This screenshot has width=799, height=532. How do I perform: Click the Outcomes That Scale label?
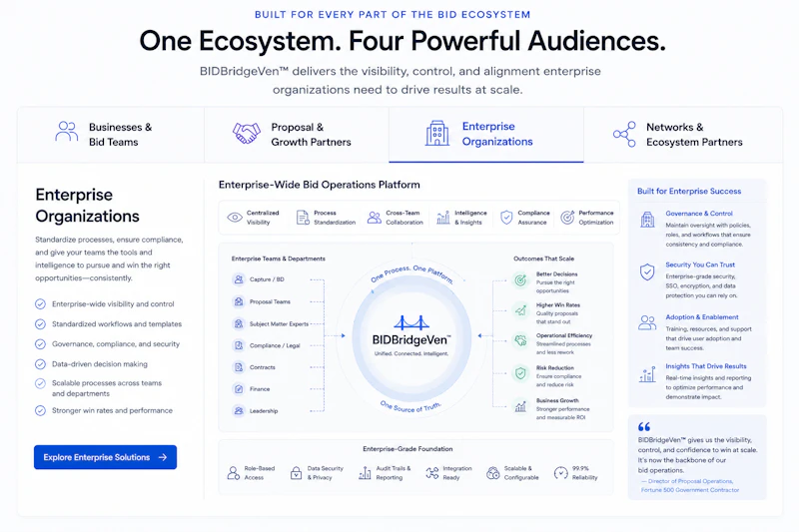click(x=543, y=259)
